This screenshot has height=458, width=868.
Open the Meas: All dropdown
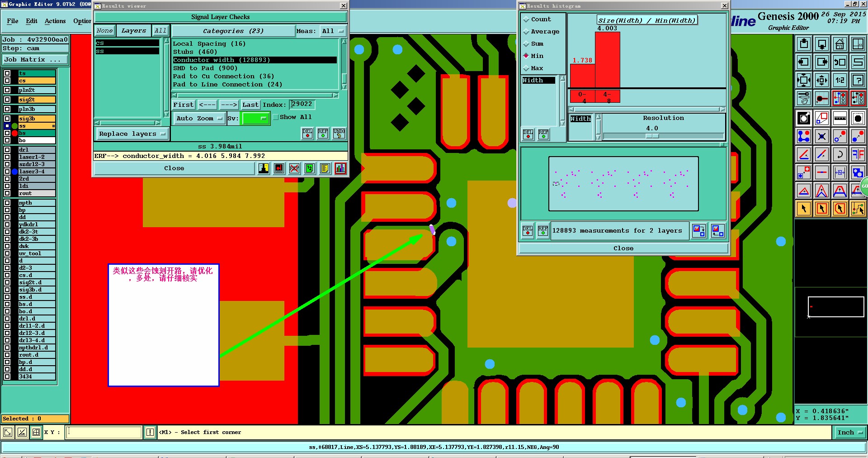coord(333,31)
